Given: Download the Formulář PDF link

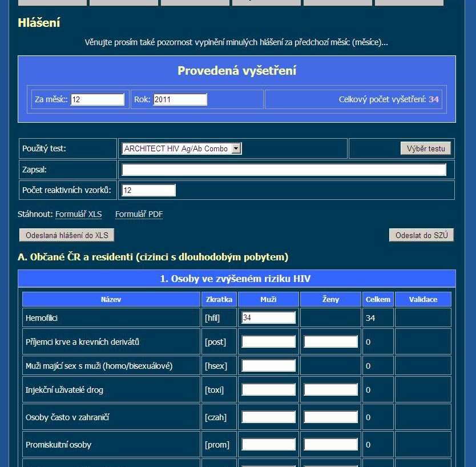Looking at the screenshot, I should 139,214.
